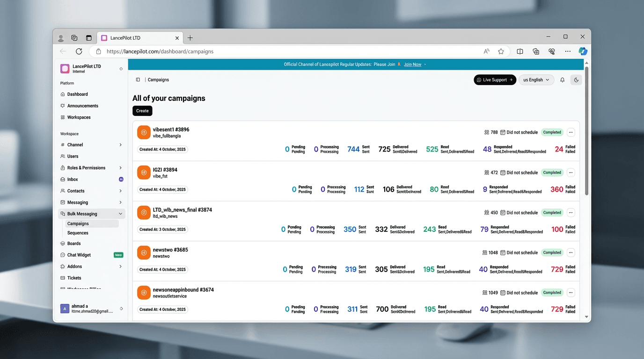Expand Roles & Permissions submenu

(120, 168)
